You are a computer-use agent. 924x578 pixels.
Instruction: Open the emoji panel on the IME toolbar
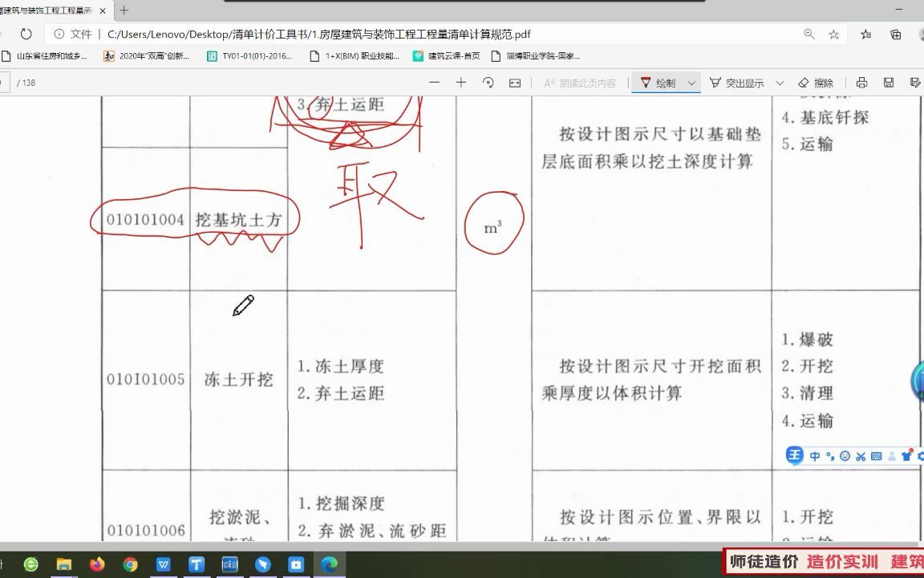845,455
